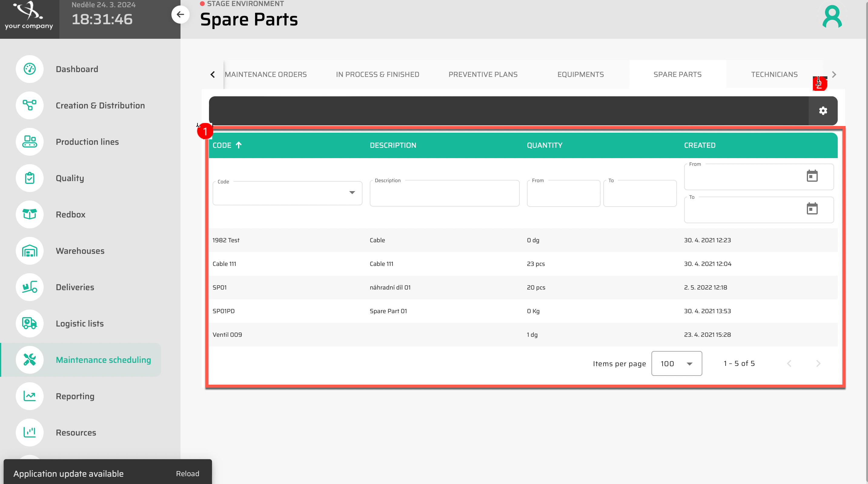
Task: Open the Dashboard gauge icon
Action: click(30, 69)
